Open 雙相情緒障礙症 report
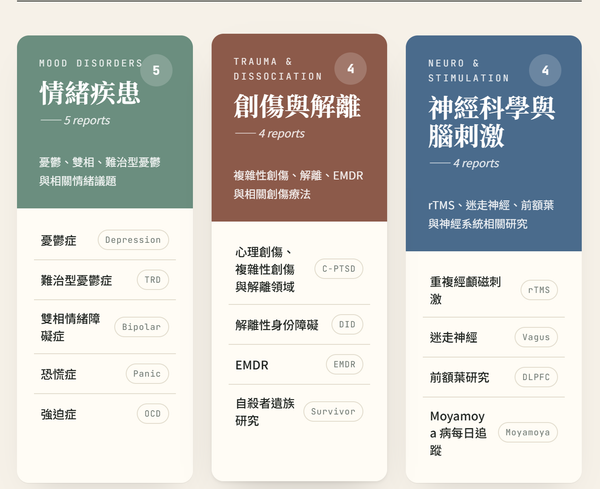This screenshot has width=600, height=489. coord(105,327)
